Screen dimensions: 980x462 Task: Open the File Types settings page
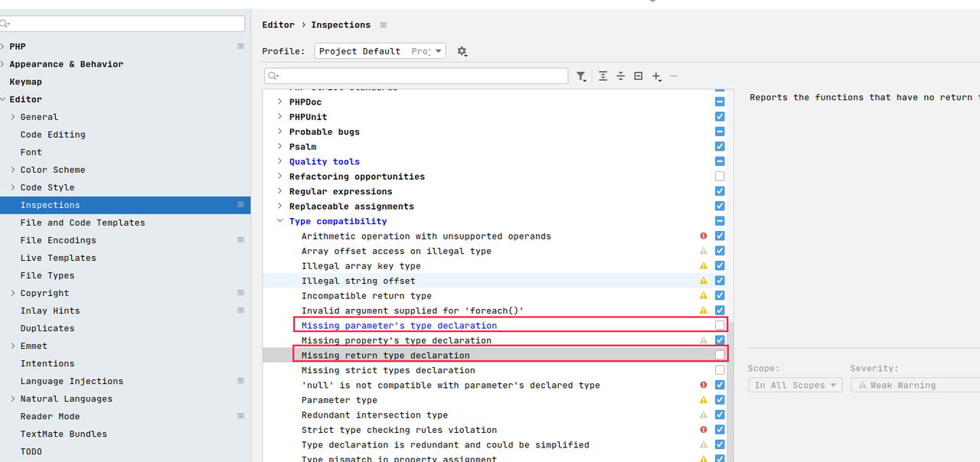[x=47, y=275]
